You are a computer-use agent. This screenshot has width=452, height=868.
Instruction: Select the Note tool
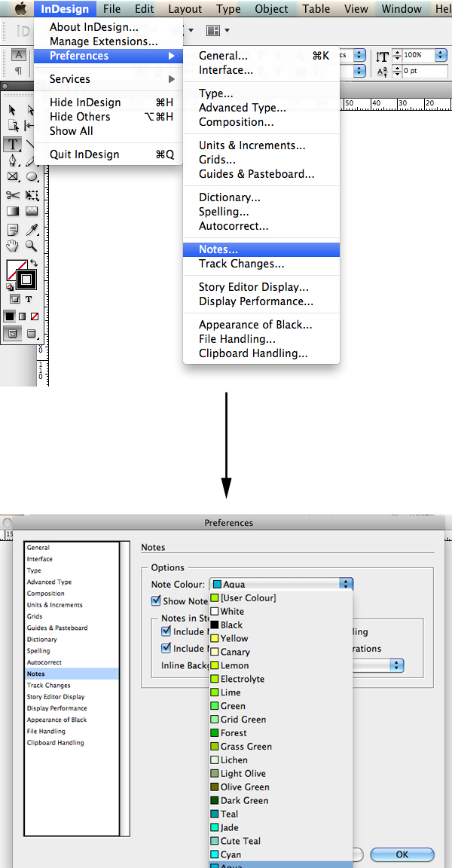[12, 228]
